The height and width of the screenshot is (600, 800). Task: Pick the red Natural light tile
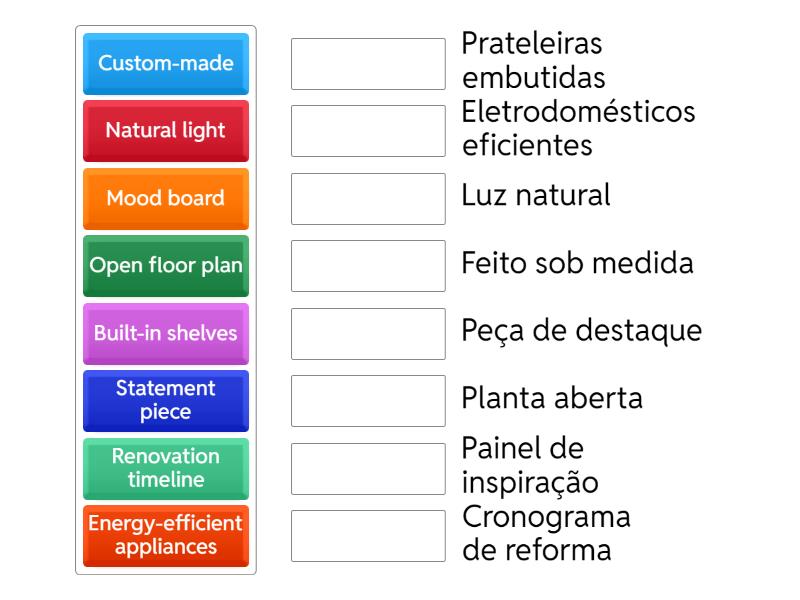point(166,131)
